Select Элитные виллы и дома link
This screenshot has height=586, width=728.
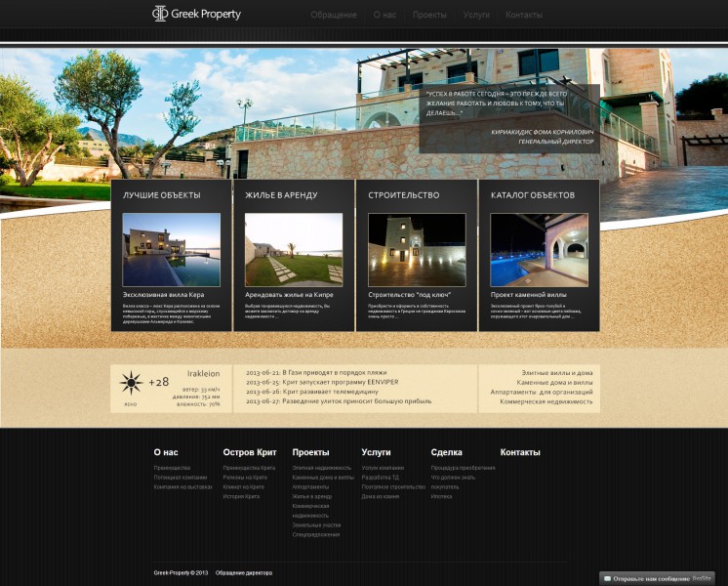556,373
